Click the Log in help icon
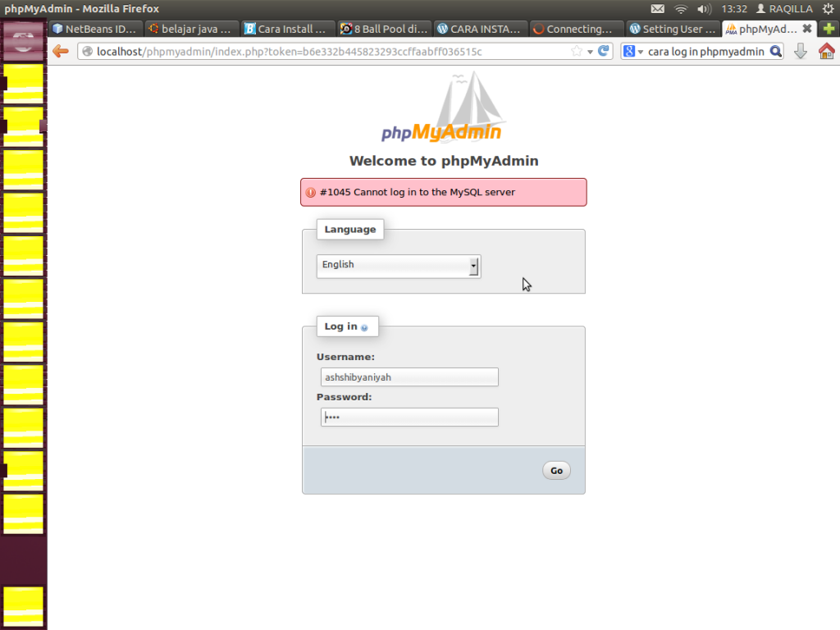 tap(364, 328)
